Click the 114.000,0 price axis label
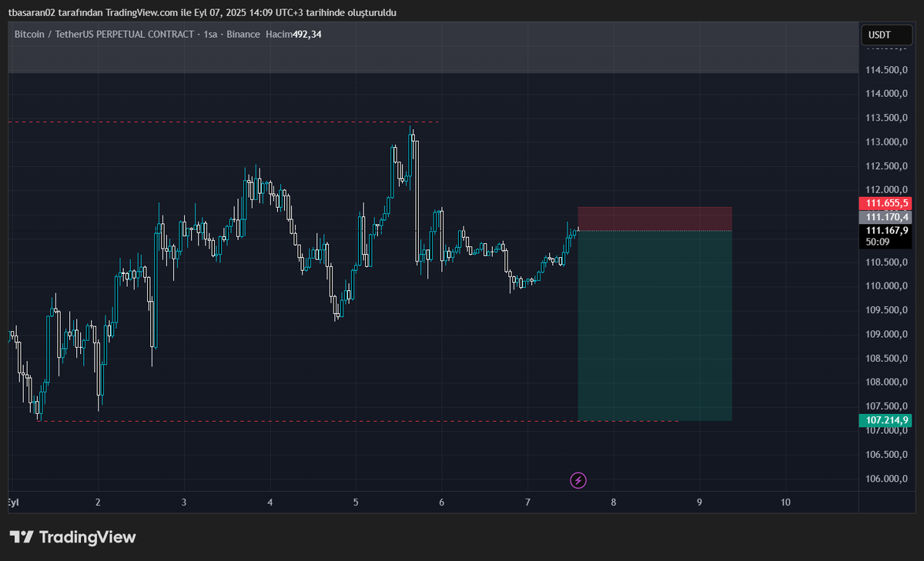This screenshot has width=924, height=561. tap(888, 94)
